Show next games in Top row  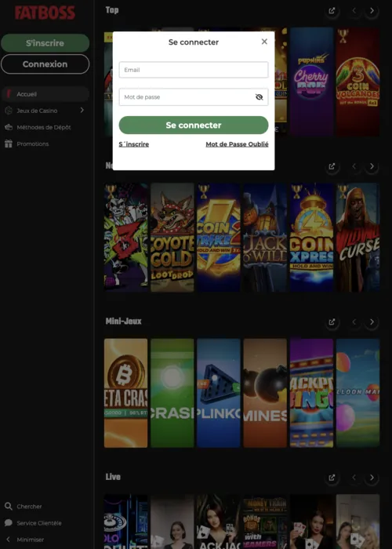coord(372,11)
